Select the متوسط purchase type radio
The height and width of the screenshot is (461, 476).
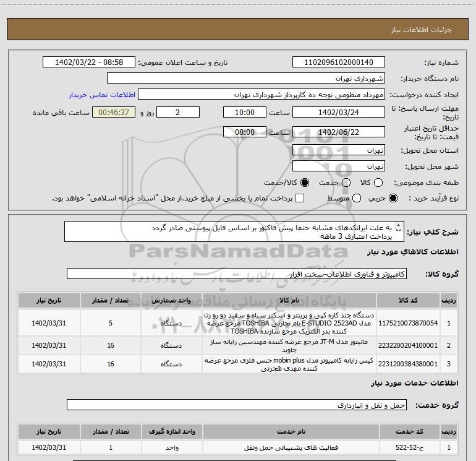tap(357, 199)
